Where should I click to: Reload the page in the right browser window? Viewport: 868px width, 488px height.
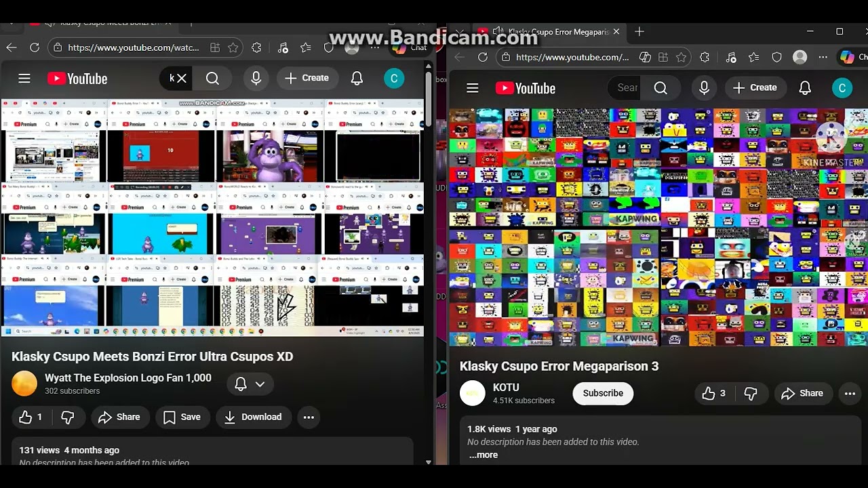coord(483,58)
